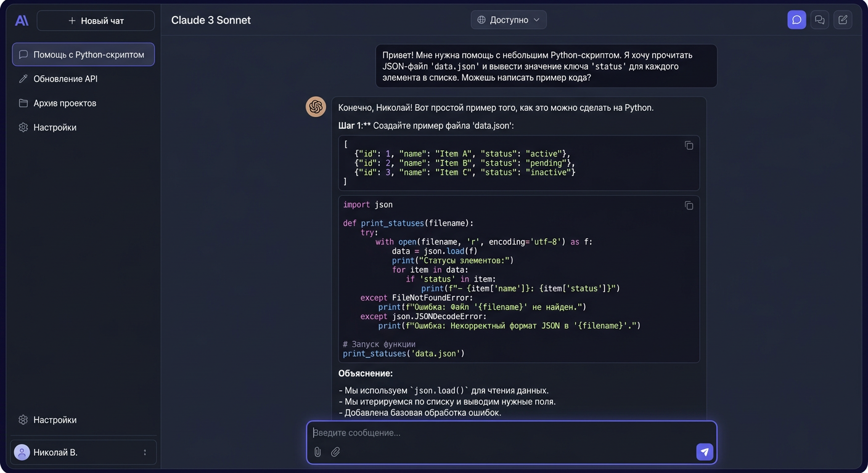Send the message with the paper plane button
The height and width of the screenshot is (473, 868).
(x=705, y=452)
